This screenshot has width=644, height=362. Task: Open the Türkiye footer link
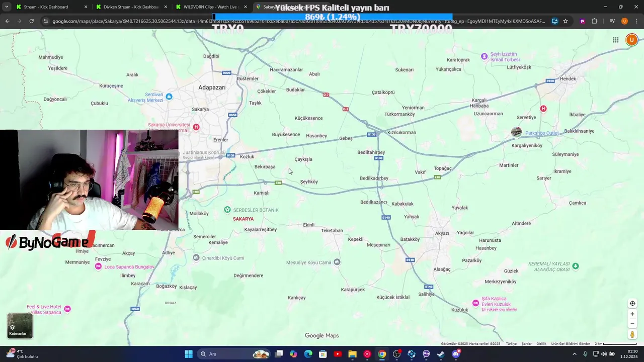coord(511,344)
